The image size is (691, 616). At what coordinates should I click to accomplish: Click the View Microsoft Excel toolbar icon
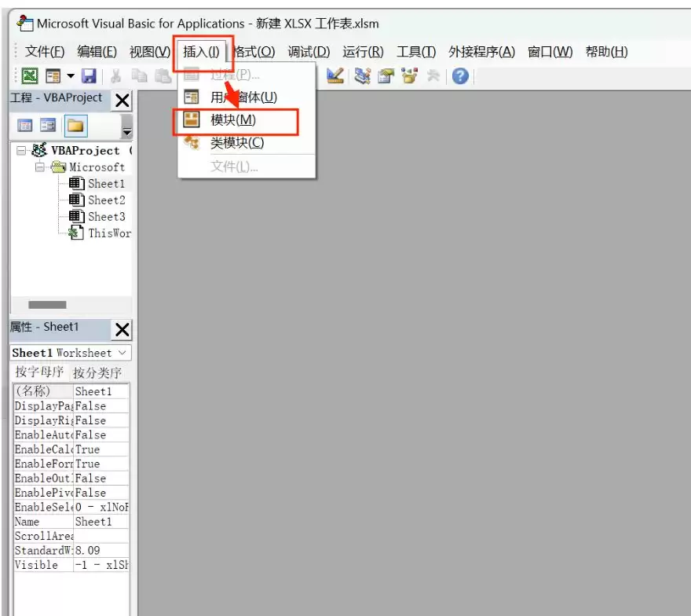(30, 76)
